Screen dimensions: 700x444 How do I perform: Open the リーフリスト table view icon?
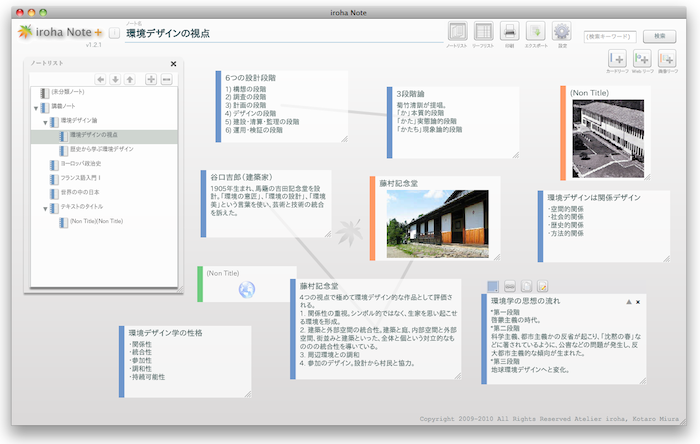tap(483, 32)
